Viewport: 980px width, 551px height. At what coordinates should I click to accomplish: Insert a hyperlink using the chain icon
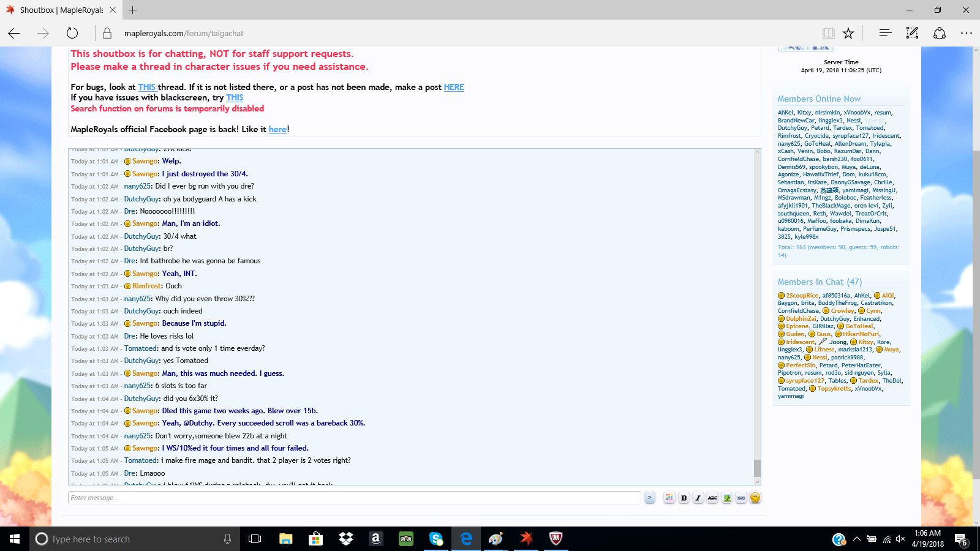tap(741, 498)
